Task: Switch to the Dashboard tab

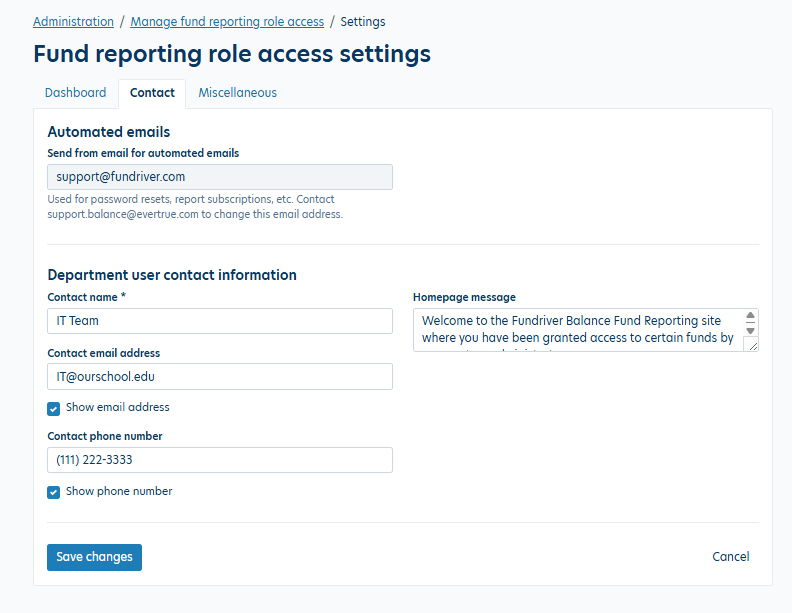Action: click(x=75, y=93)
